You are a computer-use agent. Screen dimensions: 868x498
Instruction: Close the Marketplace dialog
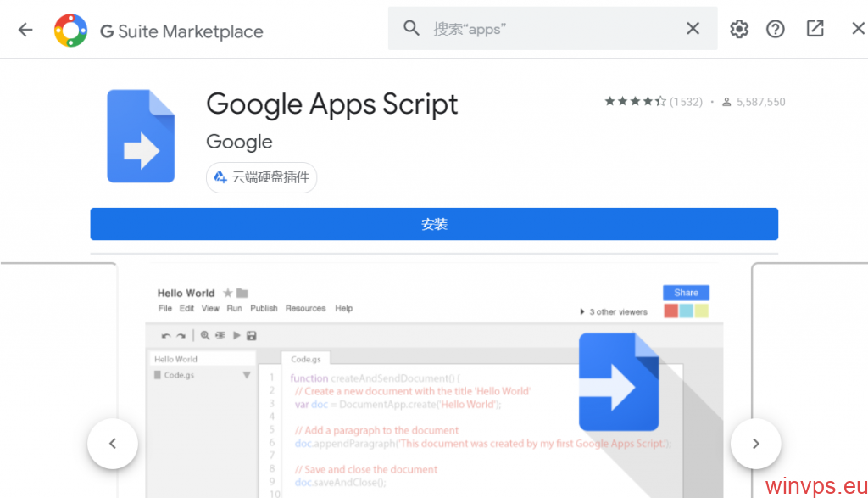point(857,29)
